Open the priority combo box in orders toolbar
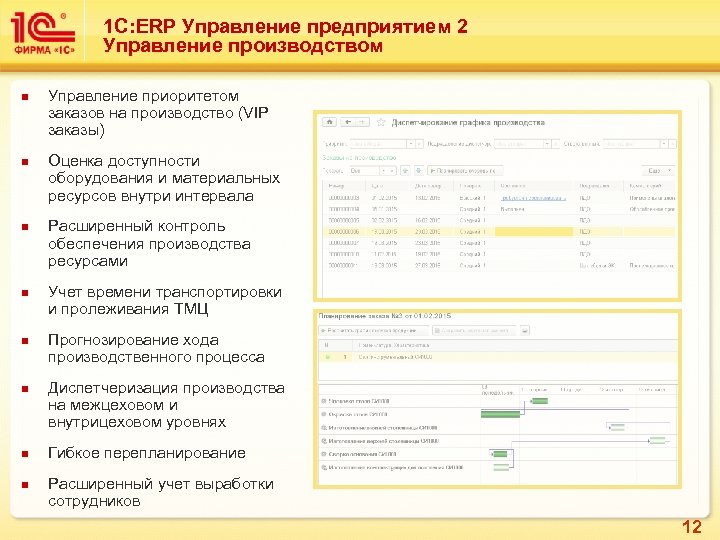 coord(372,171)
